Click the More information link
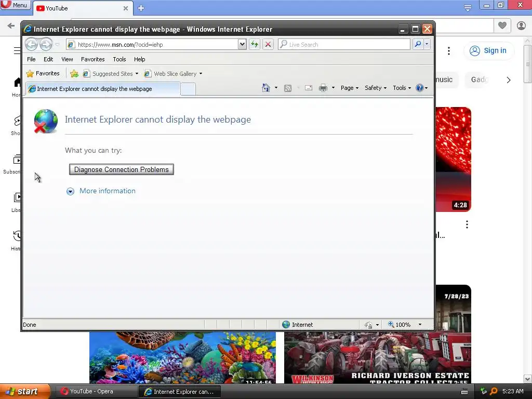The width and height of the screenshot is (532, 399). (x=107, y=191)
